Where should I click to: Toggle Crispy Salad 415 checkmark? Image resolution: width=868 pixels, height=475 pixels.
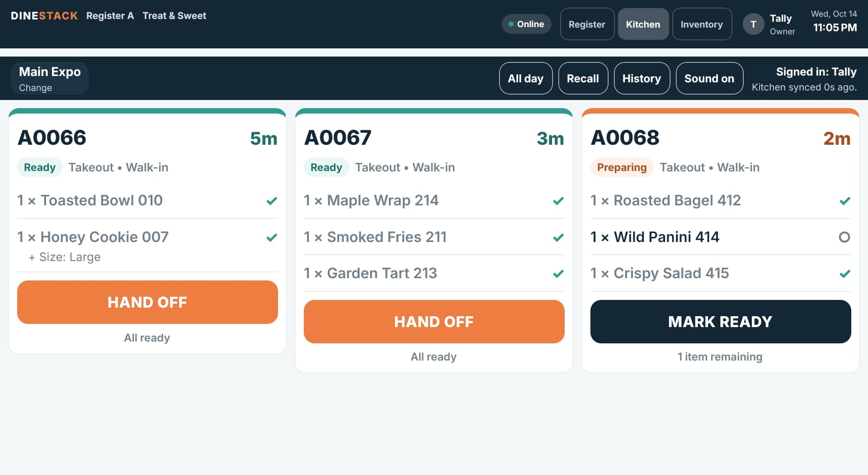[845, 274]
